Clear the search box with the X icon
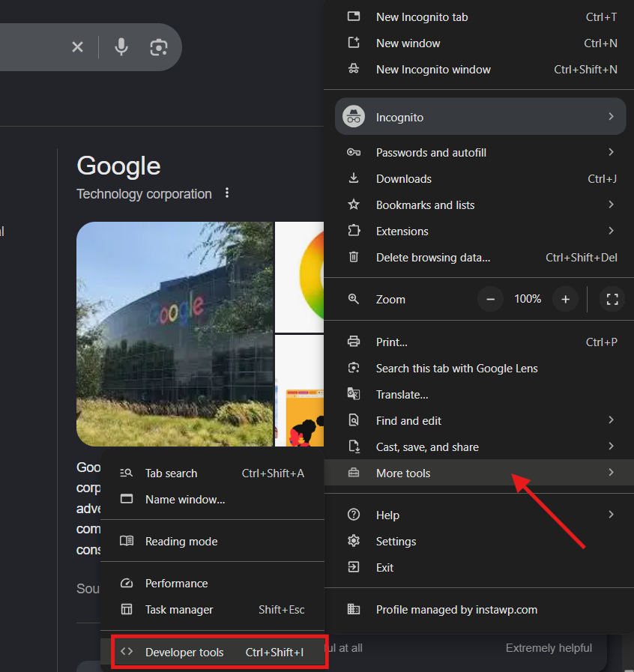Image resolution: width=634 pixels, height=672 pixels. pyautogui.click(x=78, y=46)
